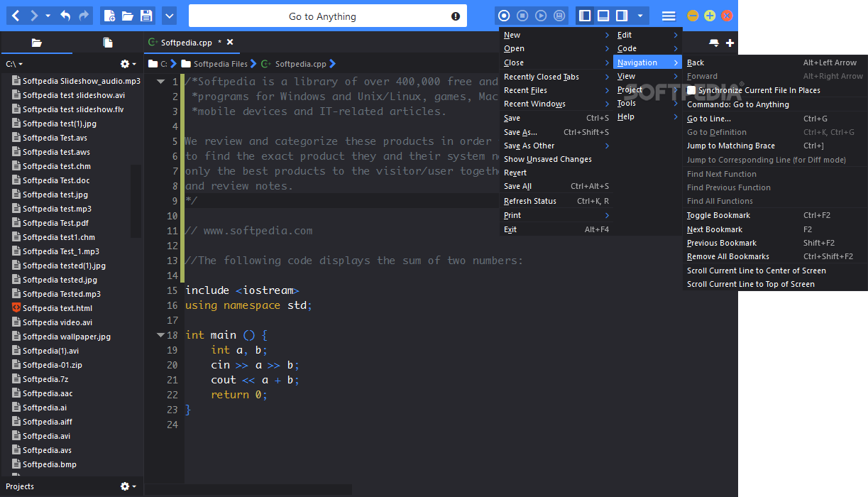Switch to the Places folder tab

pos(36,43)
